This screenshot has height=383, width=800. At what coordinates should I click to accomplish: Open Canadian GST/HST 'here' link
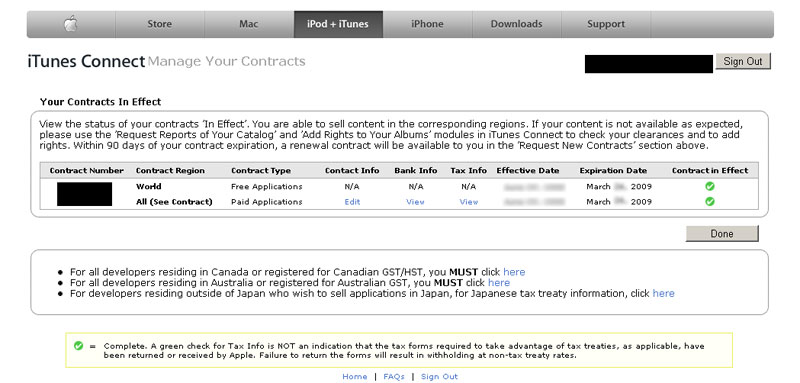(x=514, y=272)
